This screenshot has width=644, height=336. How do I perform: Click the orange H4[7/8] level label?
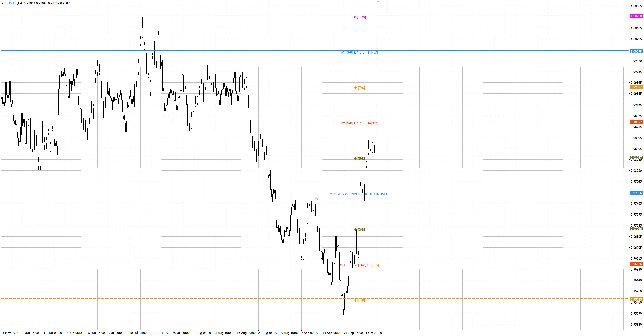[359, 88]
